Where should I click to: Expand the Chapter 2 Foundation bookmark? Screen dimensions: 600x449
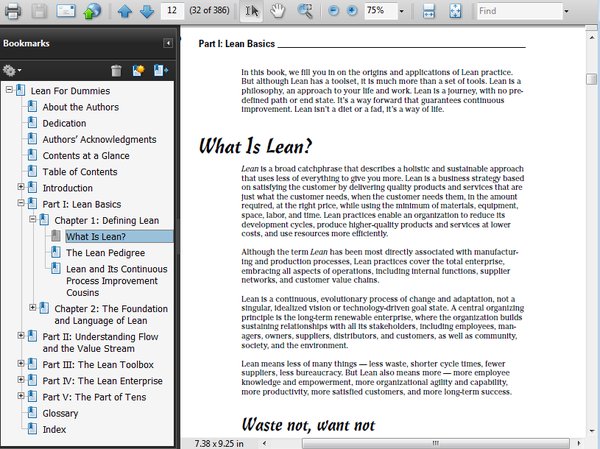[x=33, y=307]
